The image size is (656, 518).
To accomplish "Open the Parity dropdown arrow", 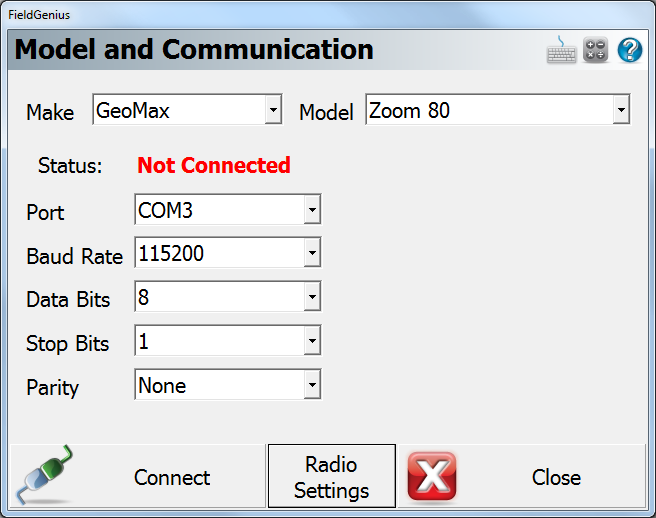I will point(312,385).
